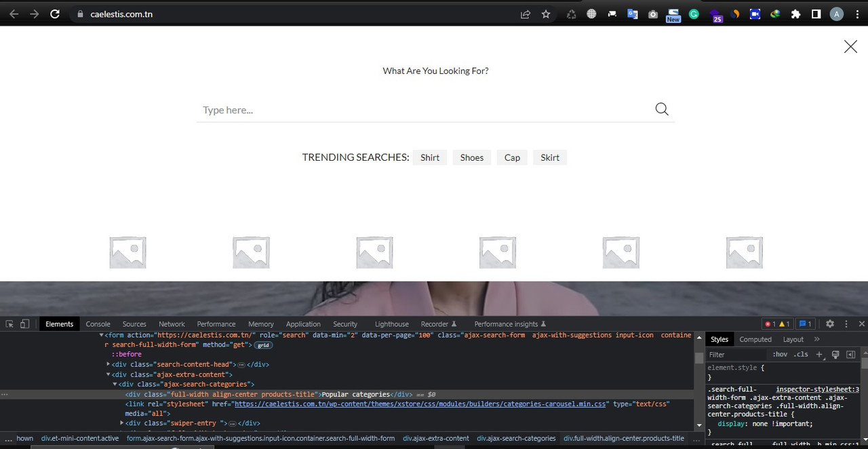Switch to the Sources tab
The height and width of the screenshot is (449, 868).
[134, 324]
